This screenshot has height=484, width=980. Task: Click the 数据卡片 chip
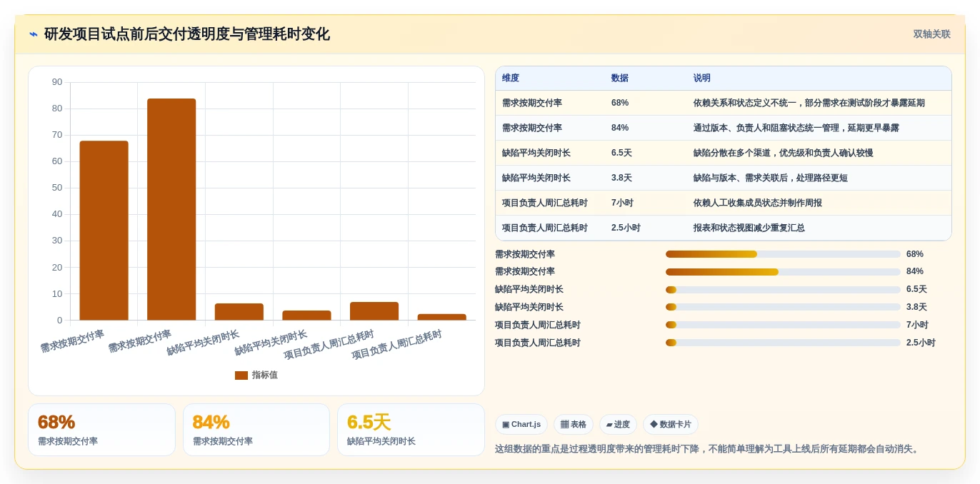671,425
